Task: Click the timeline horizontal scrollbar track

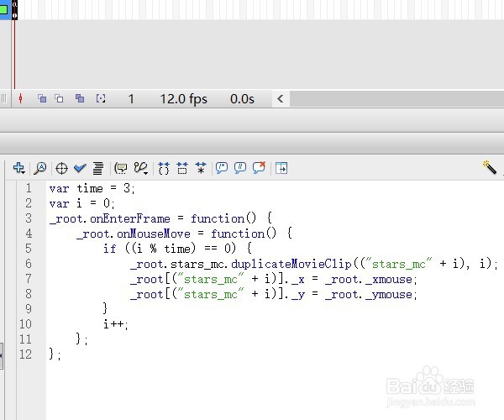Action: 396,98
